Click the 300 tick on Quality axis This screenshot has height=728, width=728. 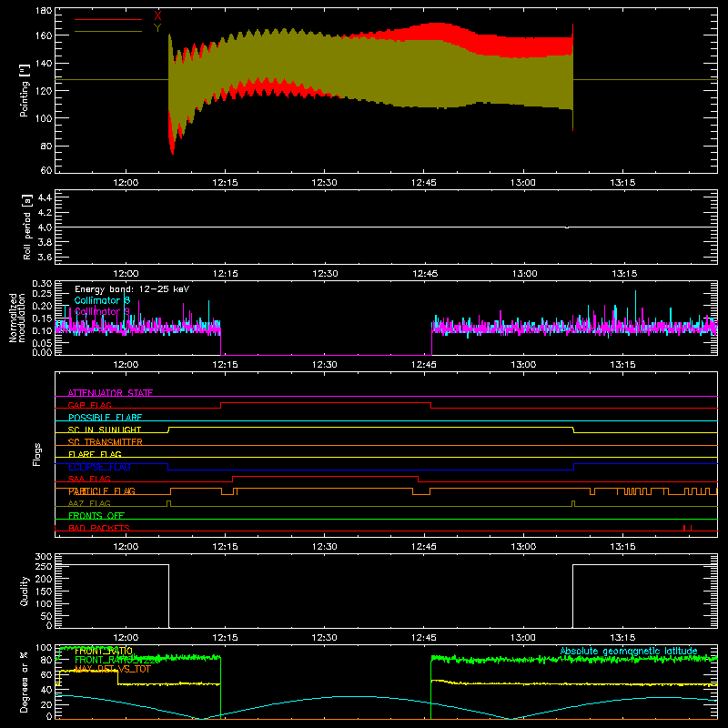pyautogui.click(x=44, y=557)
